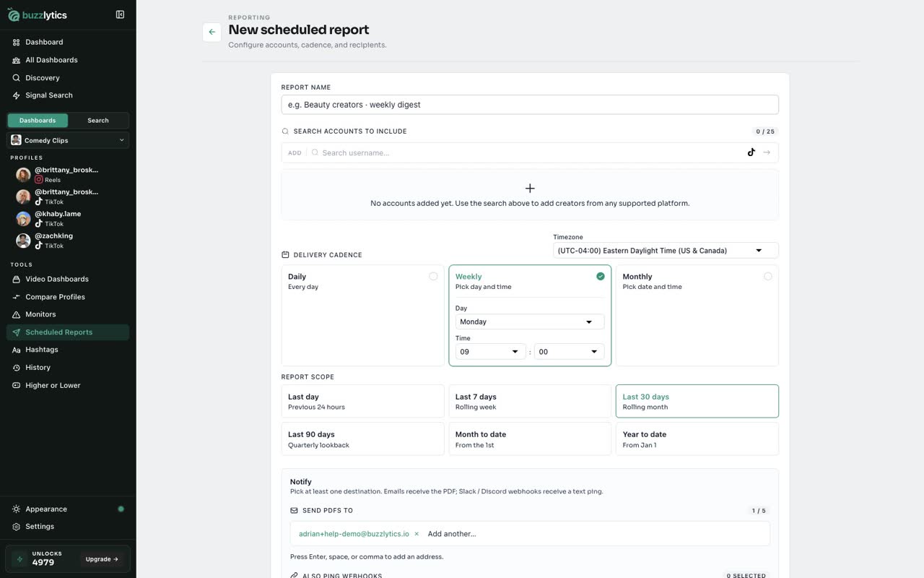Open Signal Search
924x578 pixels.
[x=68, y=95]
